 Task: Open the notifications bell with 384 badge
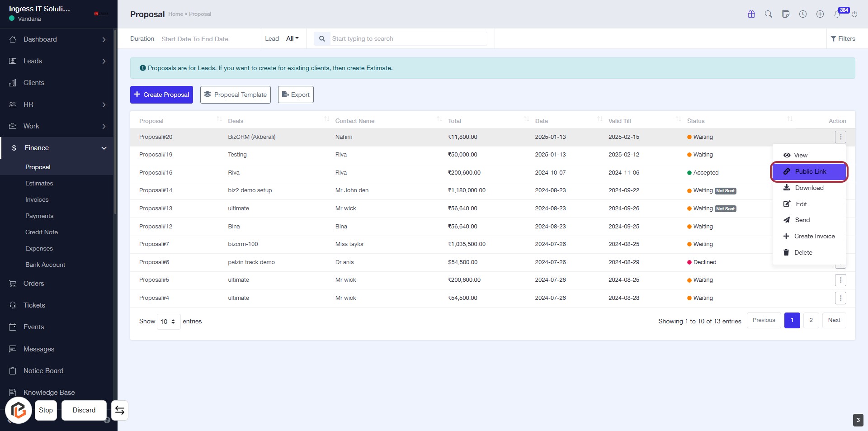point(837,14)
